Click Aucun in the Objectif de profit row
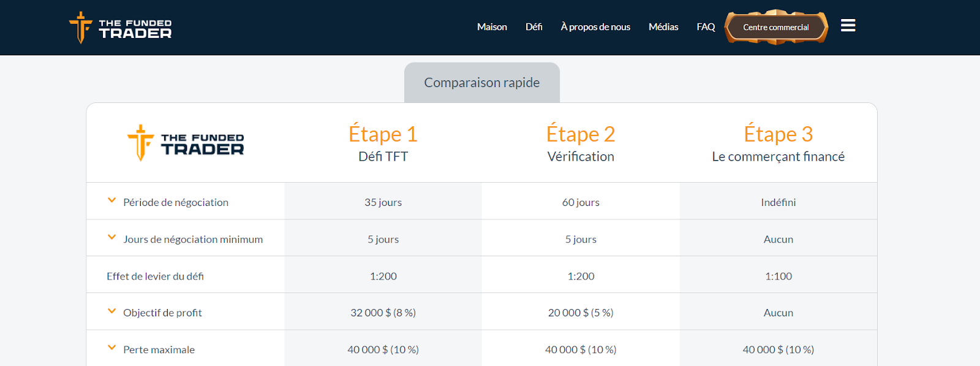 [778, 313]
